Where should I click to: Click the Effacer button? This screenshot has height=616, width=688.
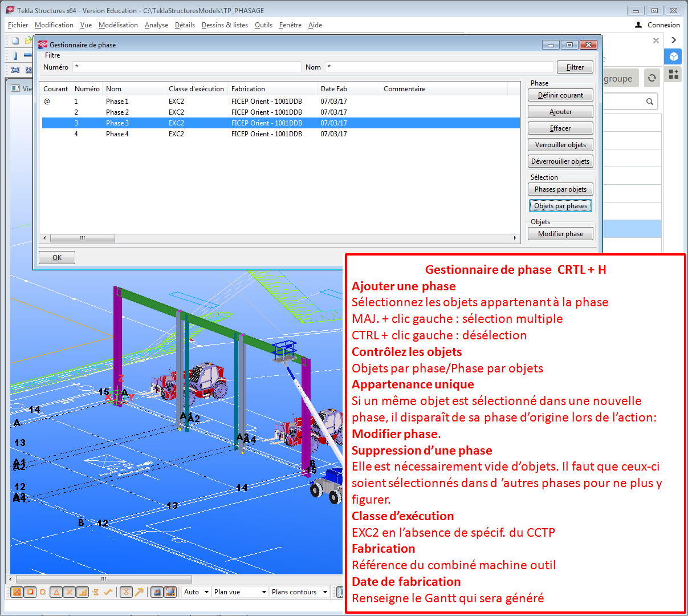[x=561, y=128]
